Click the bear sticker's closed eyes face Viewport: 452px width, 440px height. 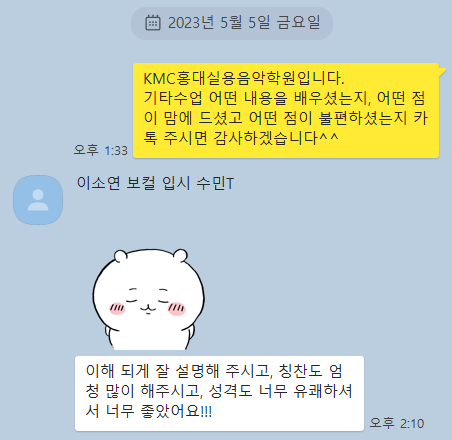(x=148, y=300)
